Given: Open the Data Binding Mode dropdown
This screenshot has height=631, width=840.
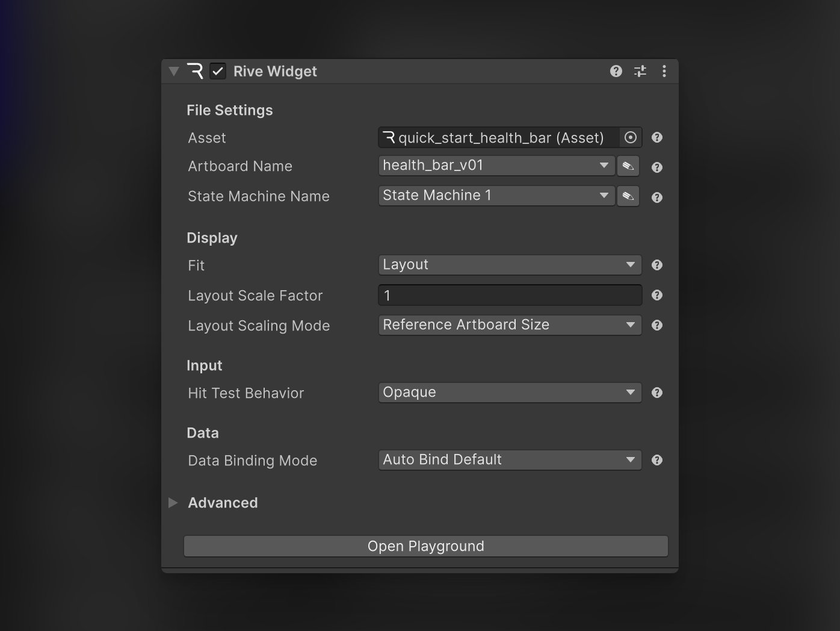Looking at the screenshot, I should [x=510, y=460].
